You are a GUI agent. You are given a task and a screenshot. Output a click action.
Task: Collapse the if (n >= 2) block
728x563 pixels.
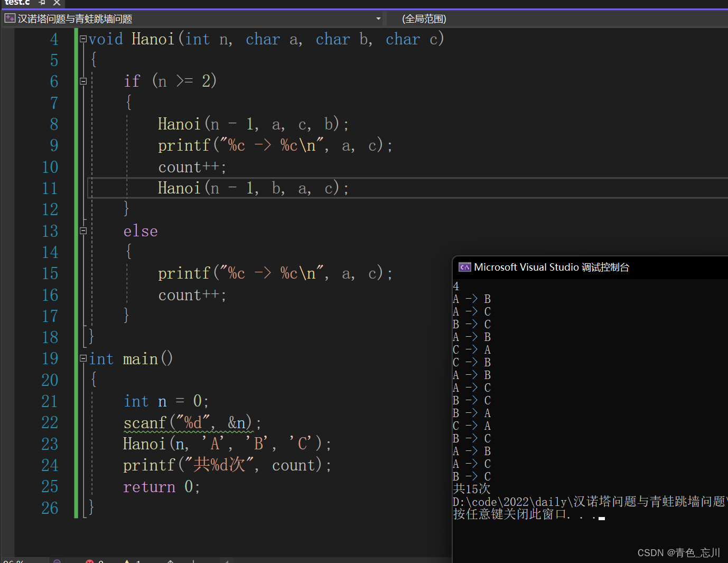(83, 81)
